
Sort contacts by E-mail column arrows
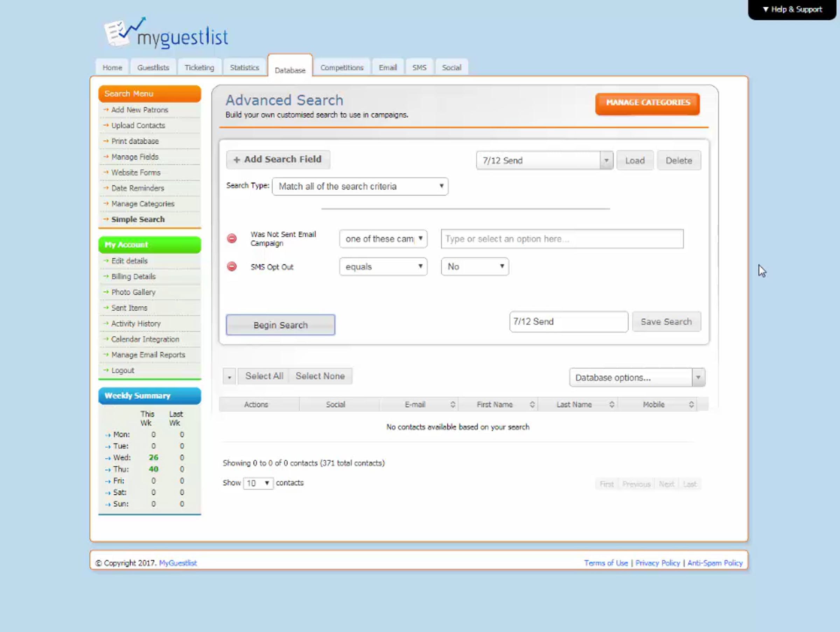point(453,405)
